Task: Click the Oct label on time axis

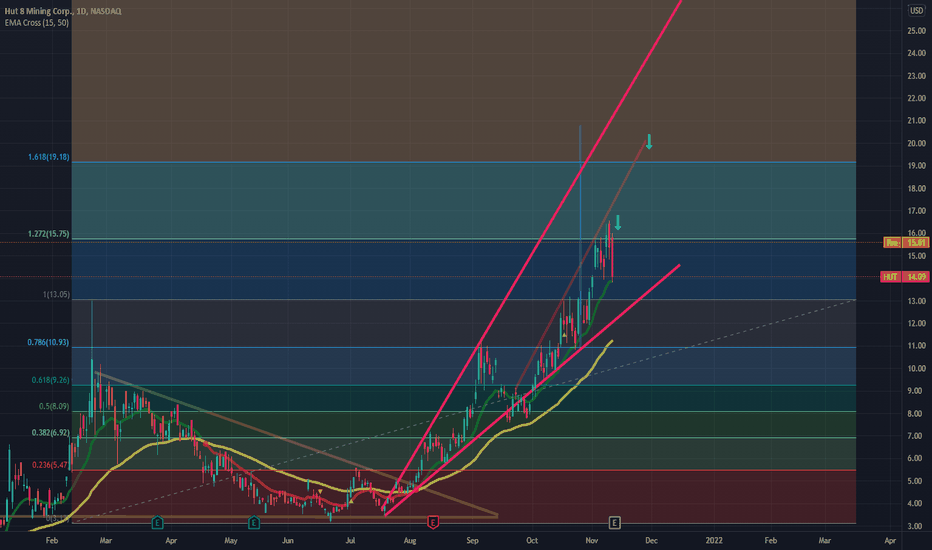Action: click(532, 540)
